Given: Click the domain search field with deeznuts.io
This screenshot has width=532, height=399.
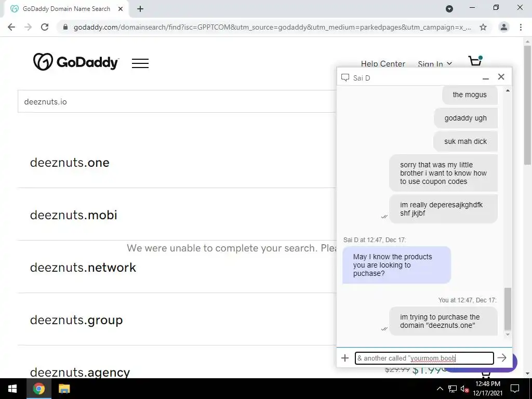Looking at the screenshot, I should pyautogui.click(x=177, y=101).
